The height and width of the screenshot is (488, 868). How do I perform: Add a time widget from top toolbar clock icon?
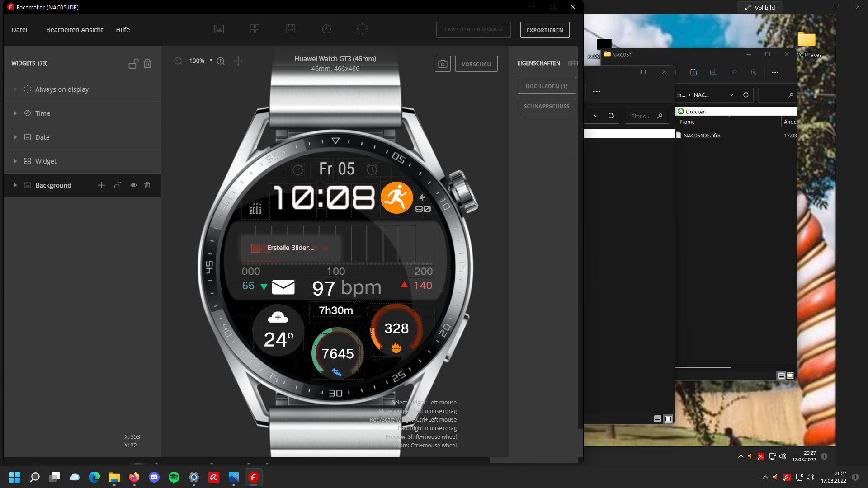[326, 29]
